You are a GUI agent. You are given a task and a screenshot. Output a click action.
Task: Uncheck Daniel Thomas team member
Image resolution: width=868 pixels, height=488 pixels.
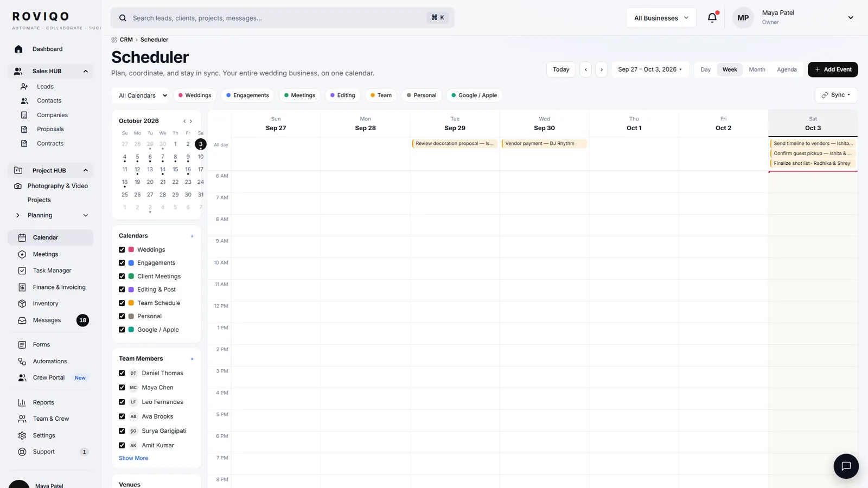122,373
